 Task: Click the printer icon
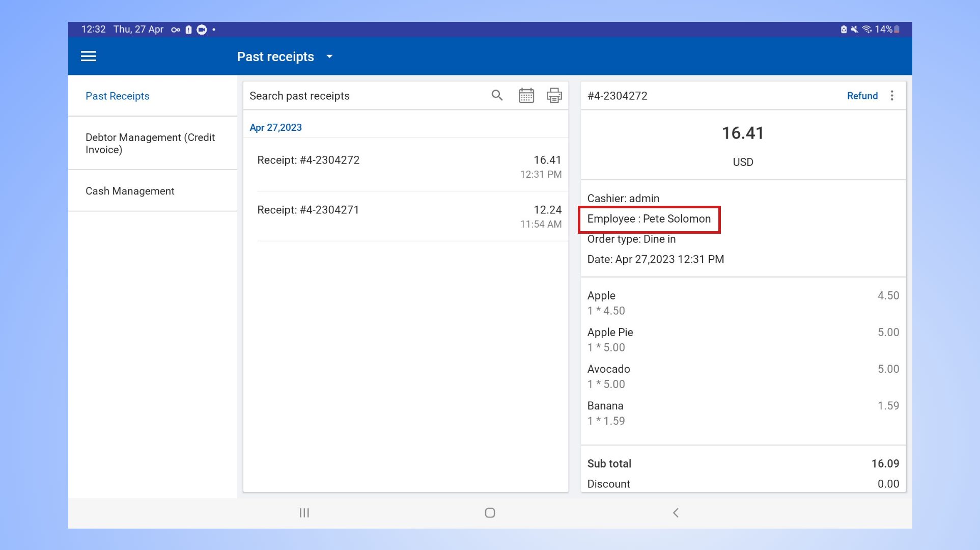(554, 95)
